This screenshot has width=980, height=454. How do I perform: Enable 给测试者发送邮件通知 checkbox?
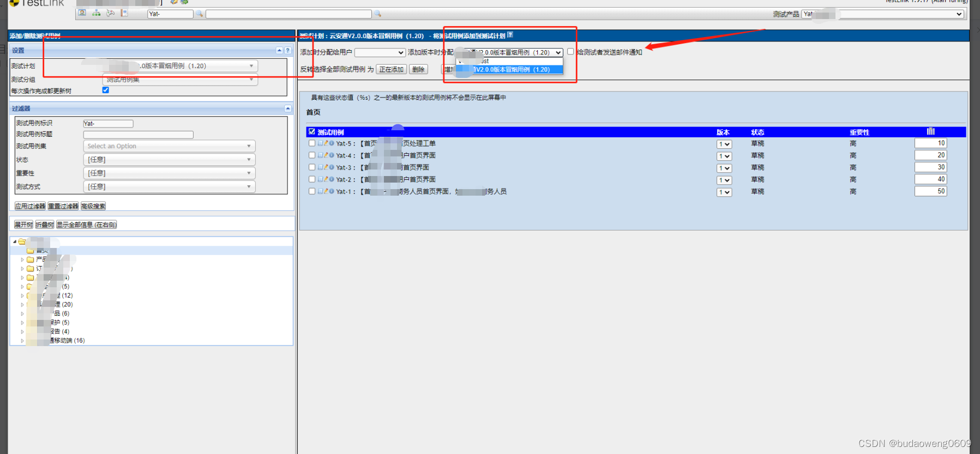point(570,51)
